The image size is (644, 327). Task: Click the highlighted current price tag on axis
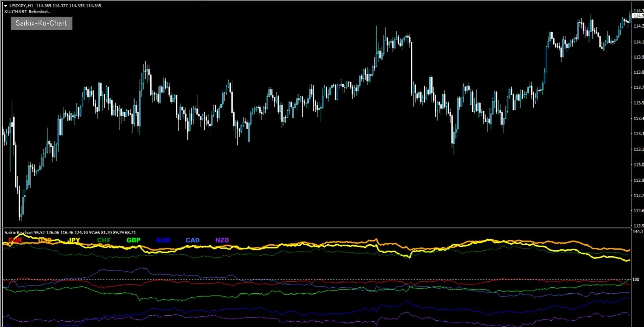(638, 16)
